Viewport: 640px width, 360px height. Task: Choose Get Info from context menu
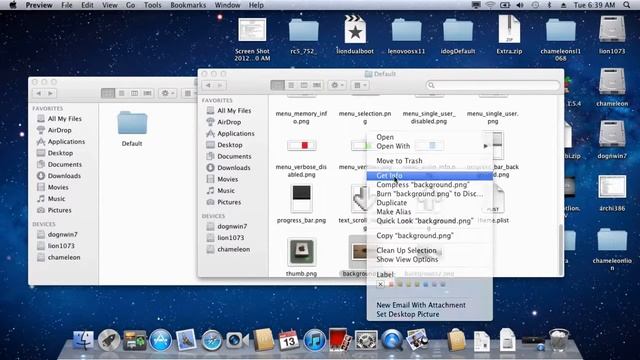tap(429, 176)
